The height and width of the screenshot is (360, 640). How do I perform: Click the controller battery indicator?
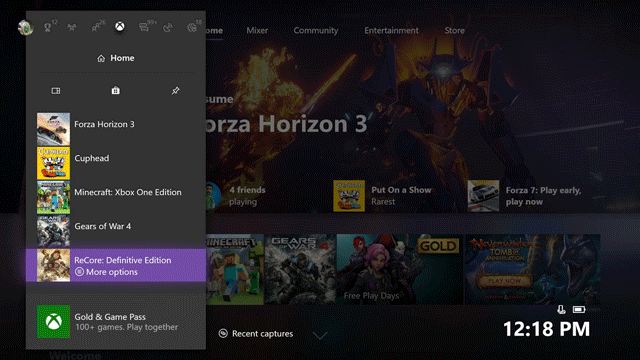[579, 310]
